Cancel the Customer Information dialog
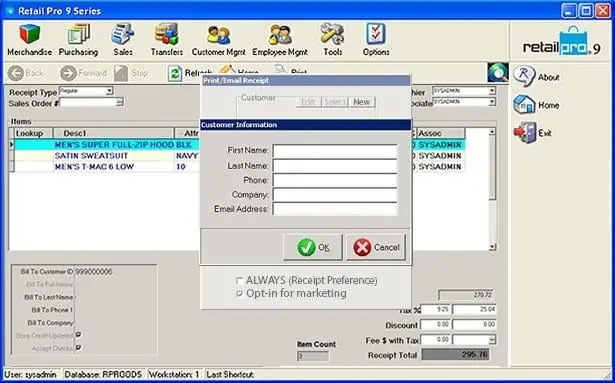Screen dimensions: 615x383 pyautogui.click(x=375, y=247)
